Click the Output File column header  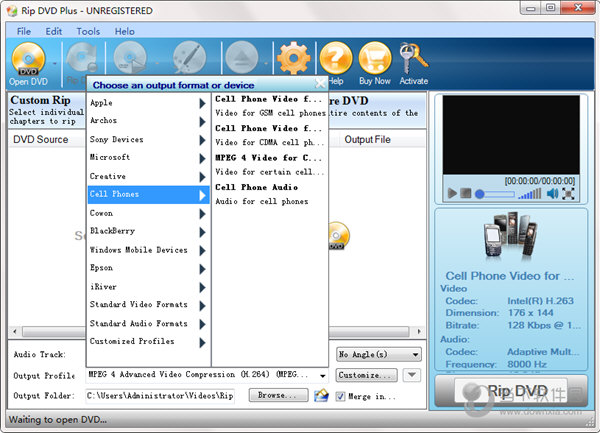[x=367, y=140]
